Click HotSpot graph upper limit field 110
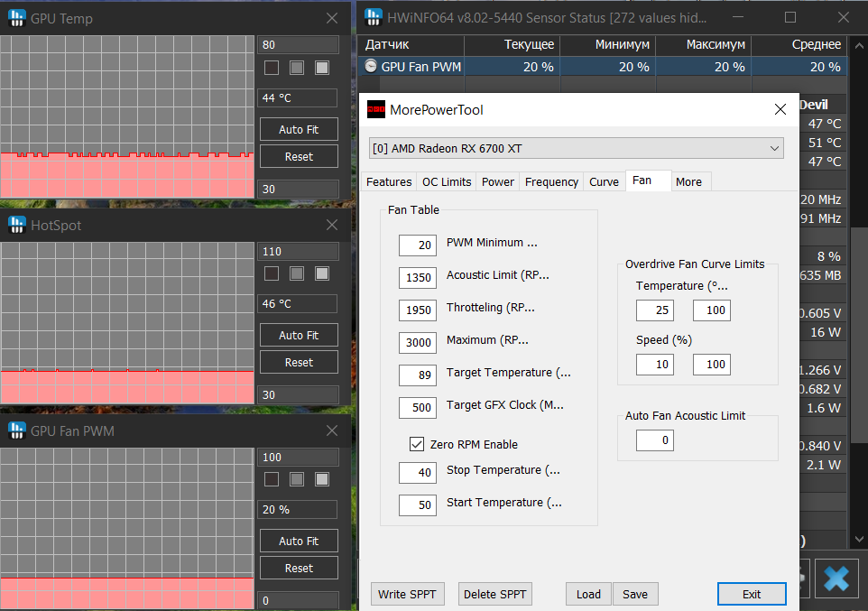 298,252
